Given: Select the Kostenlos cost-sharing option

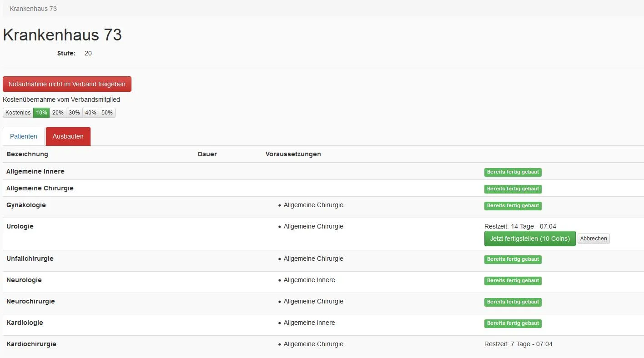Looking at the screenshot, I should (x=18, y=113).
